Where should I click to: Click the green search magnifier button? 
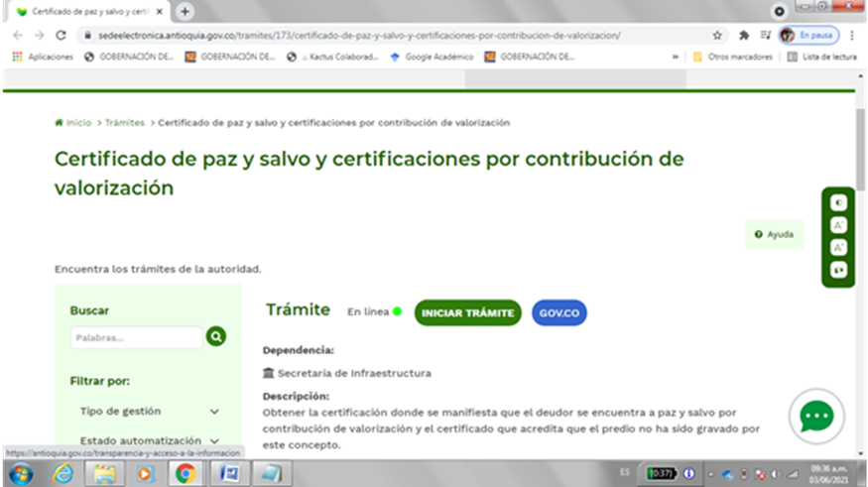(x=216, y=336)
